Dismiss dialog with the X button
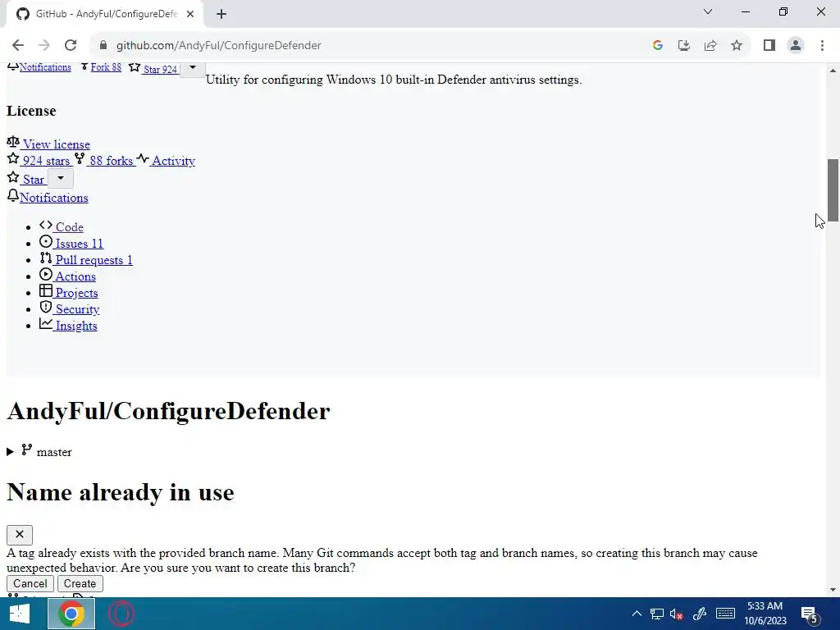Screen dimensions: 840x630 20,535
